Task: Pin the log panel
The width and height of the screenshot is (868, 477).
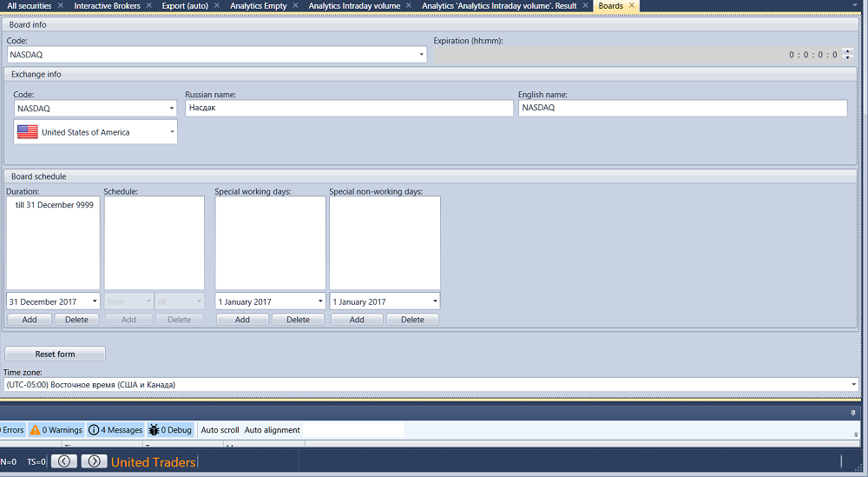Action: coord(853,414)
